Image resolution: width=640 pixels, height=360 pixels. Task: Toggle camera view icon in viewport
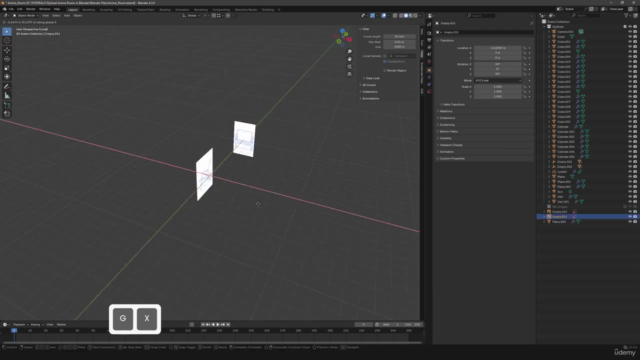click(x=349, y=67)
